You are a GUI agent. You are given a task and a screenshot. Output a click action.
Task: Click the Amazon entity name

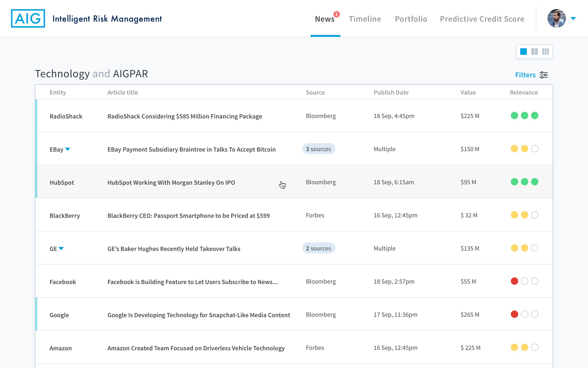60,348
